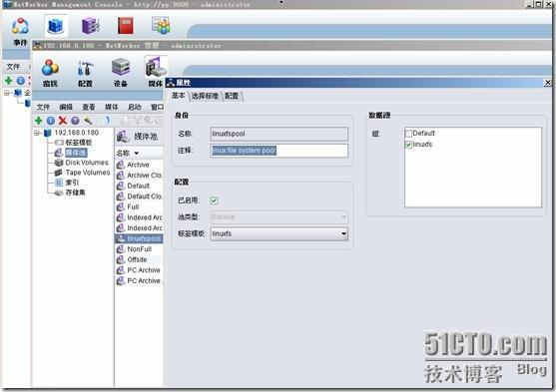Select 媒体池 in the tree
Image resolution: width=556 pixels, height=392 pixels.
(76, 153)
